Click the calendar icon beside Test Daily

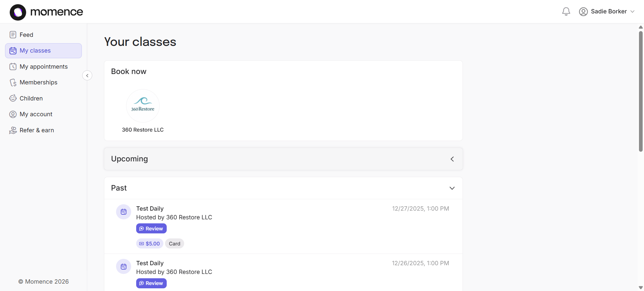tap(123, 212)
